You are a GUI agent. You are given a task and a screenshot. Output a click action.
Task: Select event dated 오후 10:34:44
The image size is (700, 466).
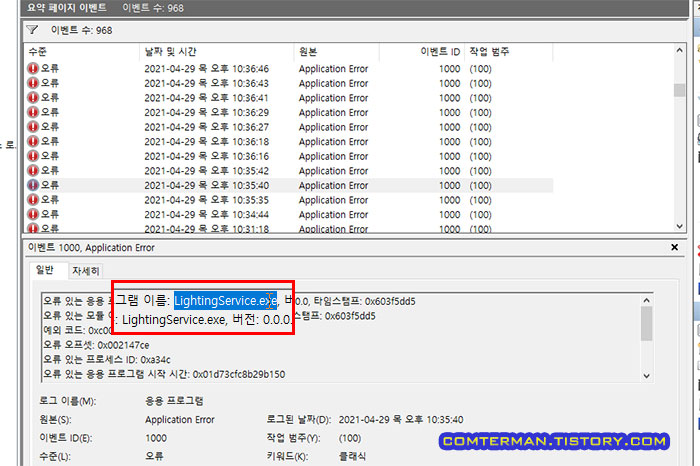point(289,214)
